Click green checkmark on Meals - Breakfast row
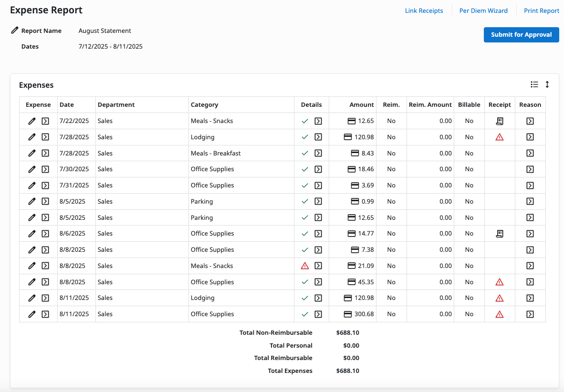The width and height of the screenshot is (564, 392). [x=305, y=154]
